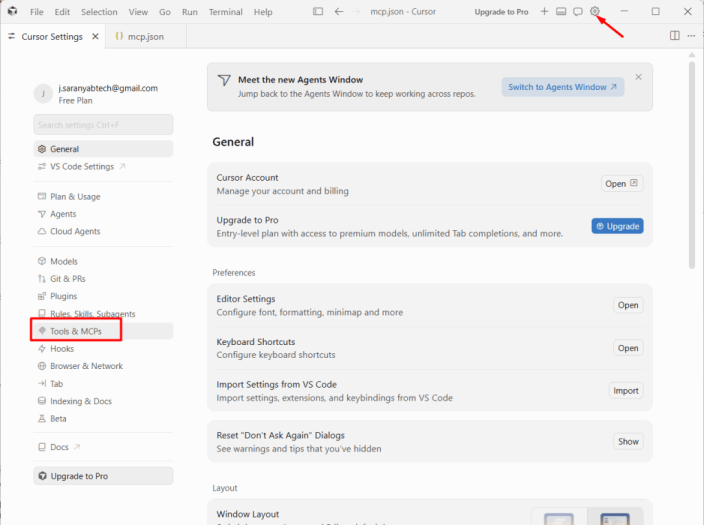This screenshot has width=704, height=525.
Task: Click the Search settings input field
Action: pos(103,125)
